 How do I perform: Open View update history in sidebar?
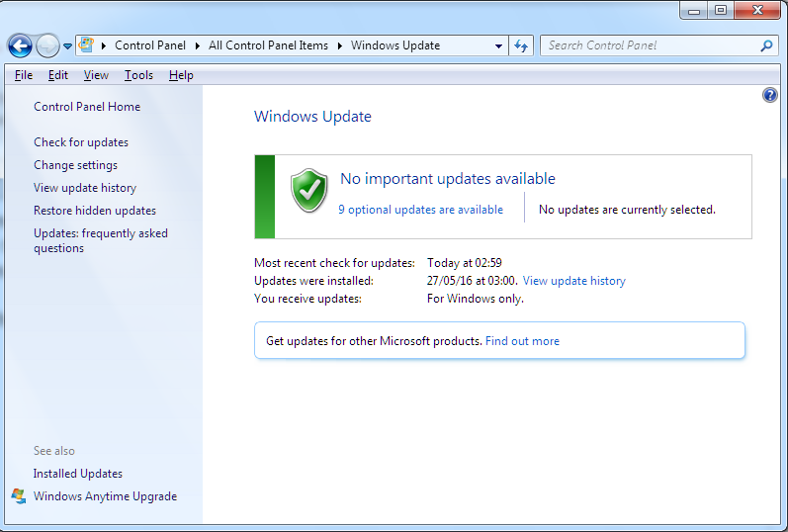point(85,188)
